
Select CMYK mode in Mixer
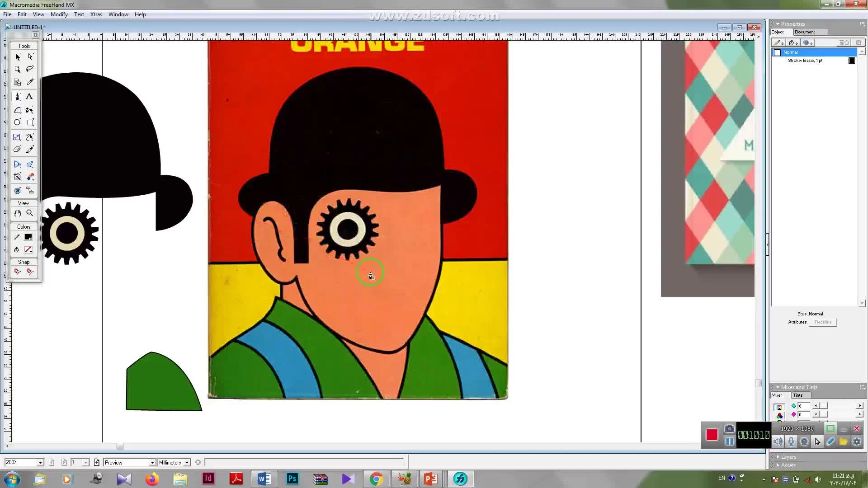pyautogui.click(x=779, y=408)
